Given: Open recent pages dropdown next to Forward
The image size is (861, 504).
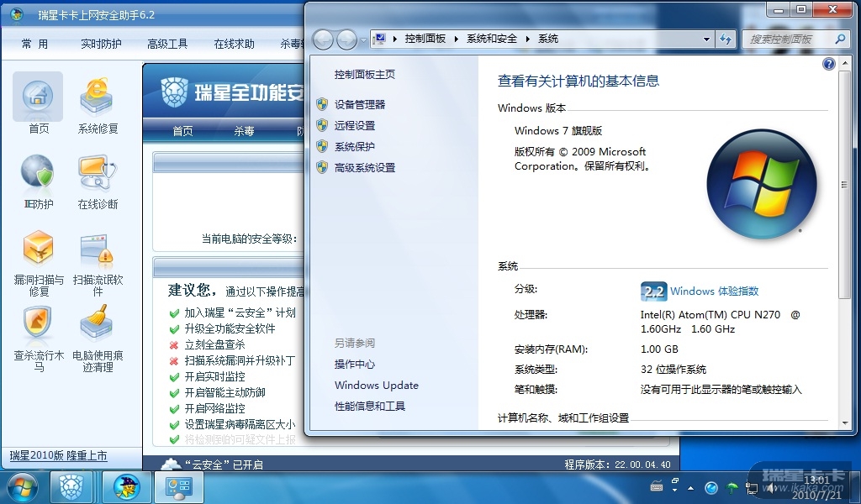Looking at the screenshot, I should coord(363,40).
